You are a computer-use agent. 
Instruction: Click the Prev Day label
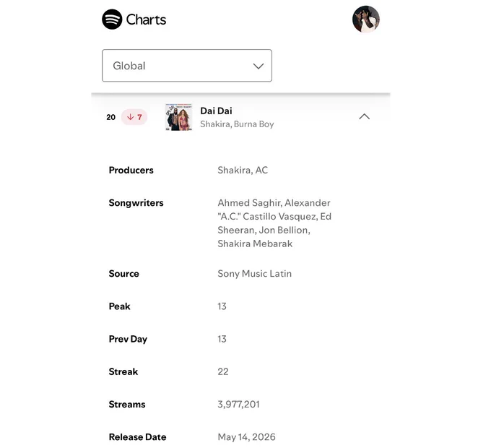(x=128, y=339)
